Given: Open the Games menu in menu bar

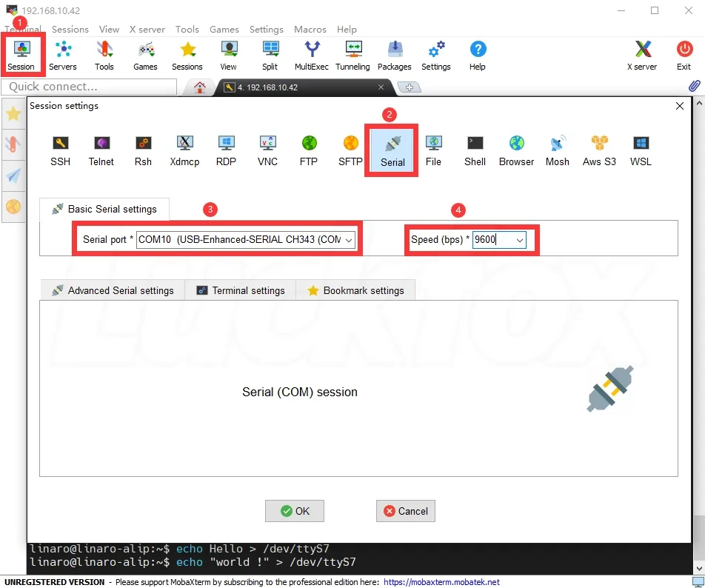Looking at the screenshot, I should 224,29.
